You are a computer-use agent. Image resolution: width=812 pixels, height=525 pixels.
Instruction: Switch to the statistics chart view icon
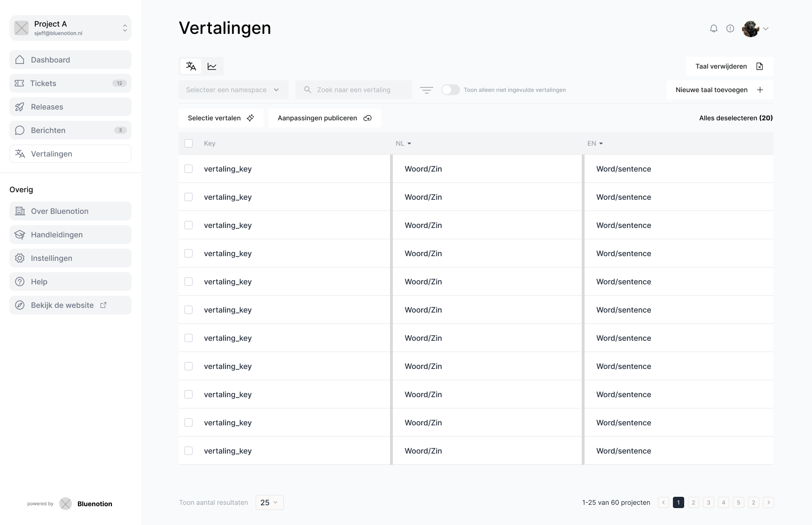tap(212, 66)
